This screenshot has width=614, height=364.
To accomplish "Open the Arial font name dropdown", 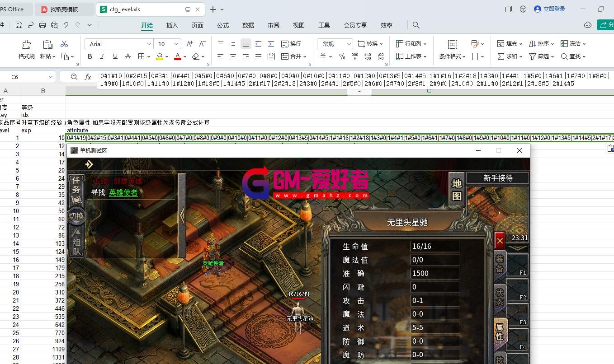I will coord(149,44).
